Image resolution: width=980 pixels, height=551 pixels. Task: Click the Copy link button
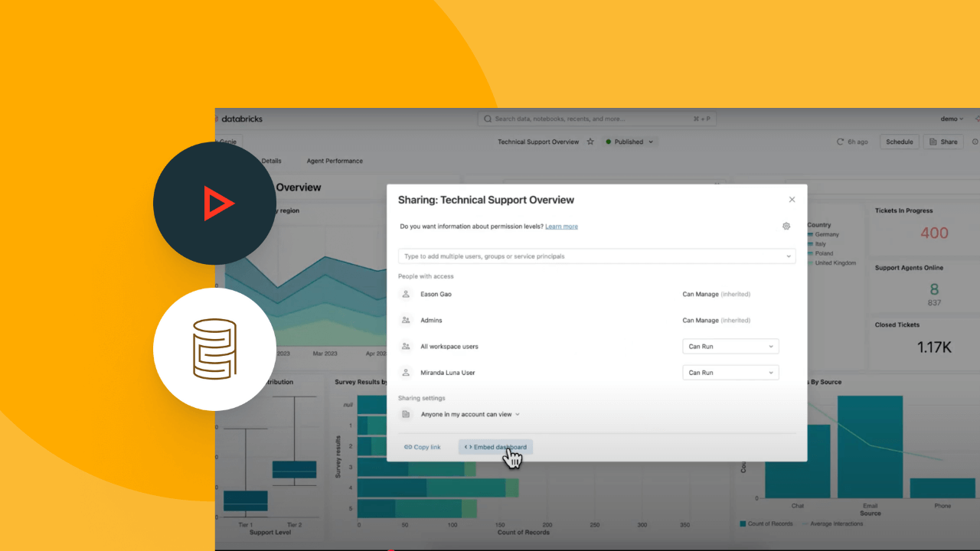point(423,447)
